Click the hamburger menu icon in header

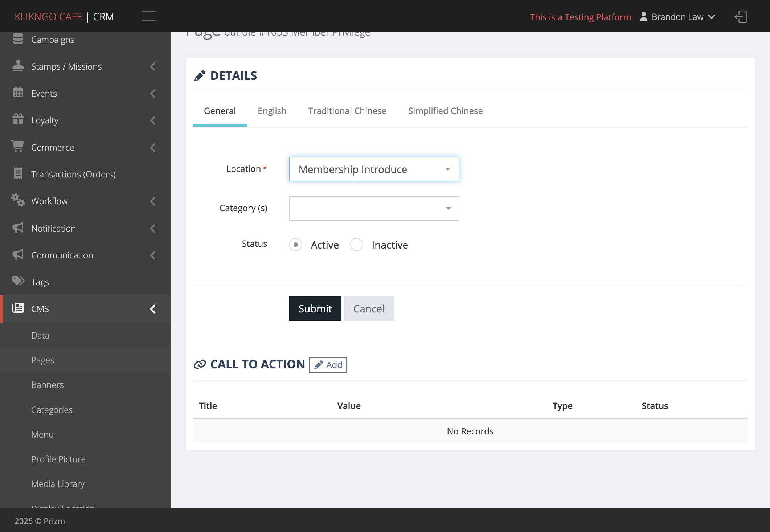pyautogui.click(x=149, y=16)
